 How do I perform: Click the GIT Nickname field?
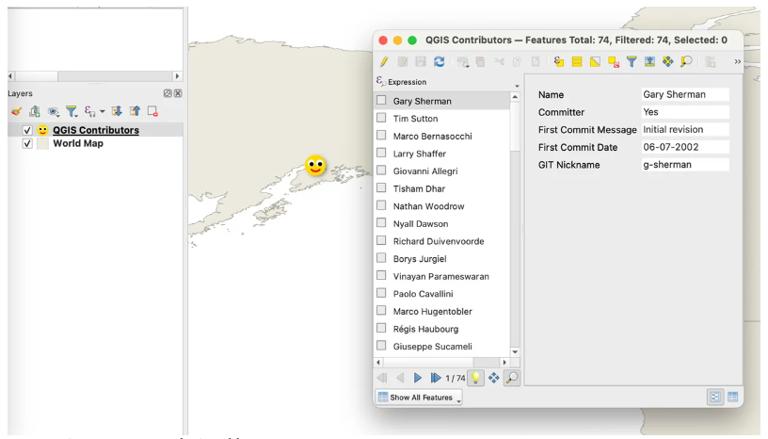(x=685, y=165)
